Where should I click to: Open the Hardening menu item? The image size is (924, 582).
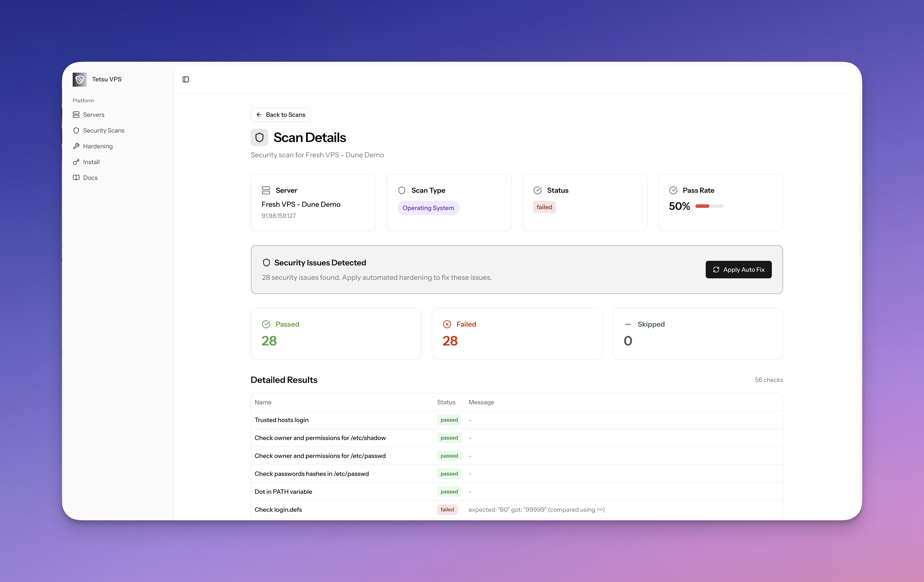pyautogui.click(x=98, y=146)
